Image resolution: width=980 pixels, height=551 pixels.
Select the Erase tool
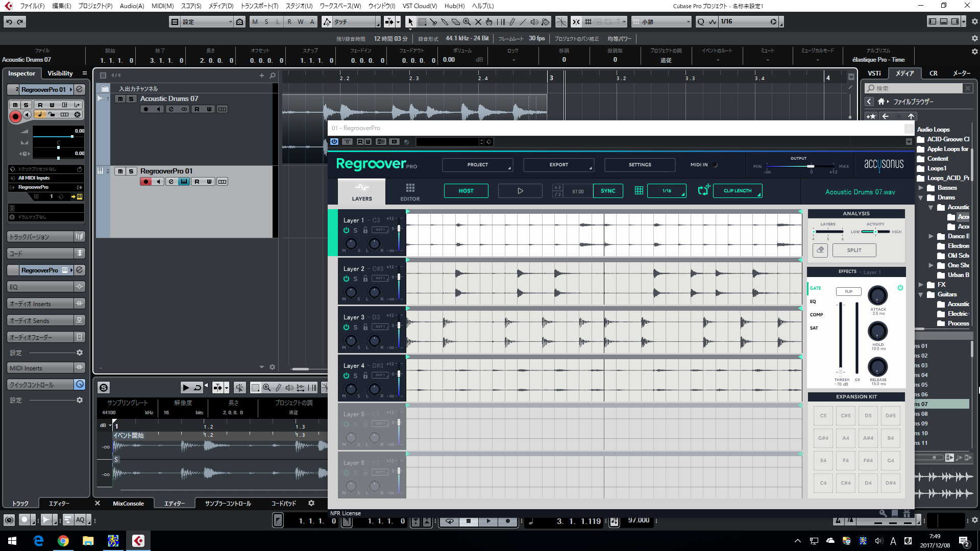[x=456, y=22]
